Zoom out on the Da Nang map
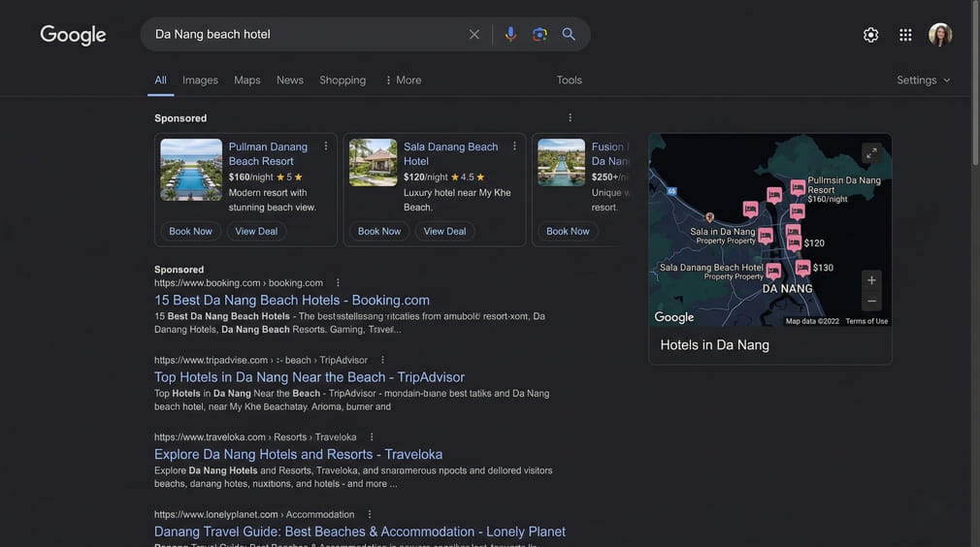 [871, 301]
